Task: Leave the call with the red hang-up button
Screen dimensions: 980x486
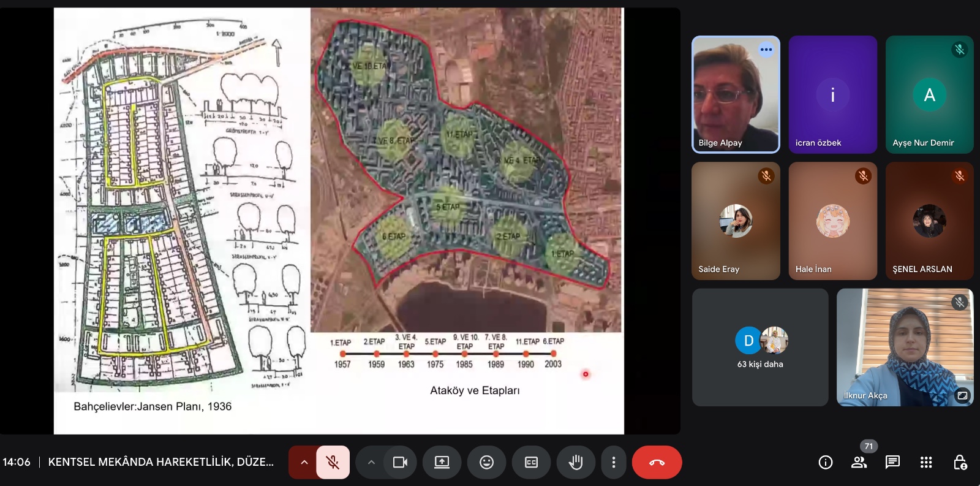Action: [657, 462]
